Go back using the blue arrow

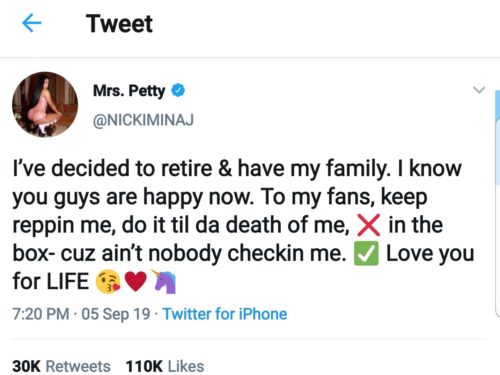pyautogui.click(x=31, y=23)
